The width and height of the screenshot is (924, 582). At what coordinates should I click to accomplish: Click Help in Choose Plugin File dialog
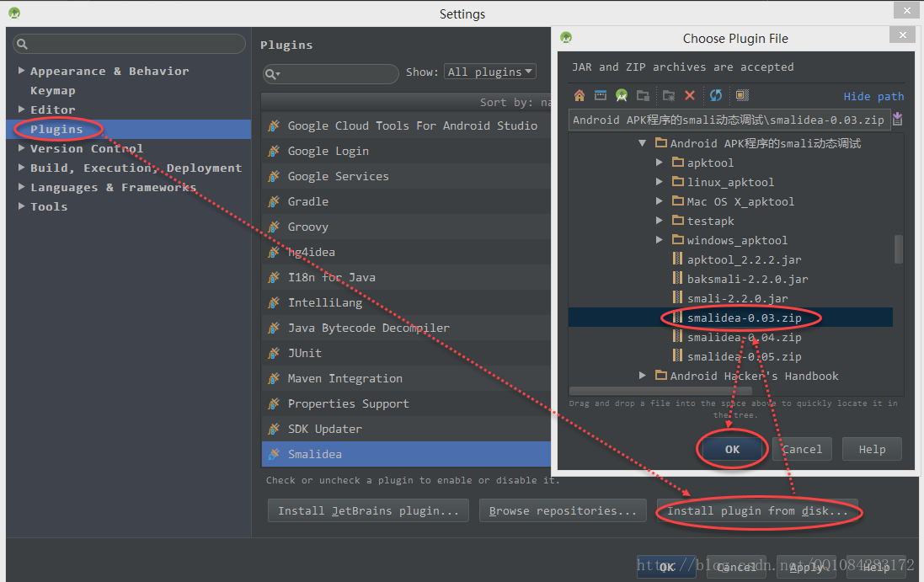point(872,449)
